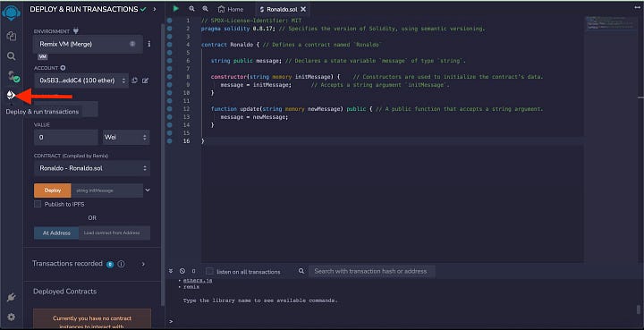
Task: Toggle breakpoint dot on line 12
Action: [x=169, y=109]
